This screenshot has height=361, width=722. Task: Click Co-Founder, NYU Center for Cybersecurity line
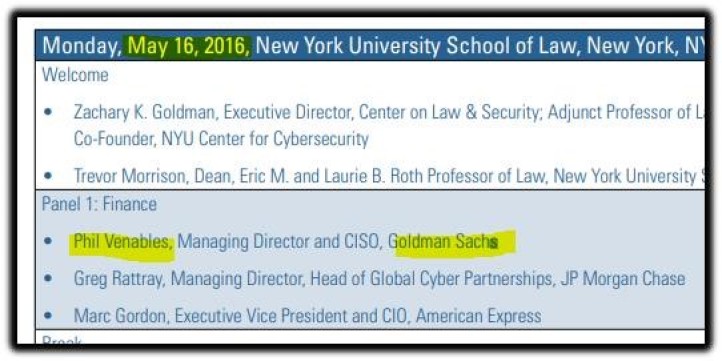click(x=221, y=139)
